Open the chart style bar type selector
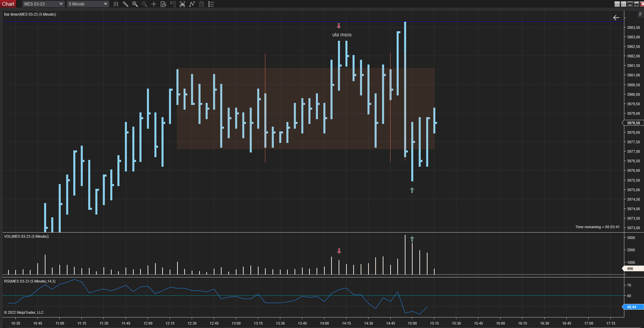The width and height of the screenshot is (644, 328). click(116, 4)
